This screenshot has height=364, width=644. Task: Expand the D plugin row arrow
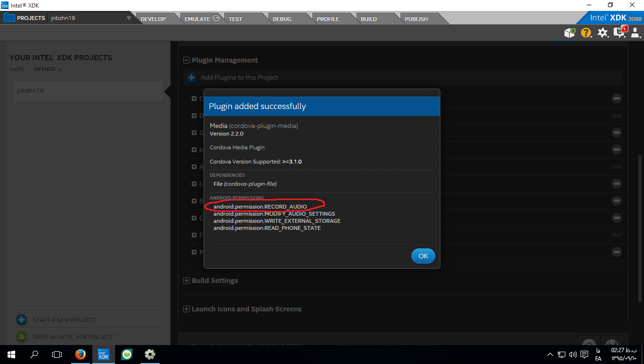tap(194, 116)
